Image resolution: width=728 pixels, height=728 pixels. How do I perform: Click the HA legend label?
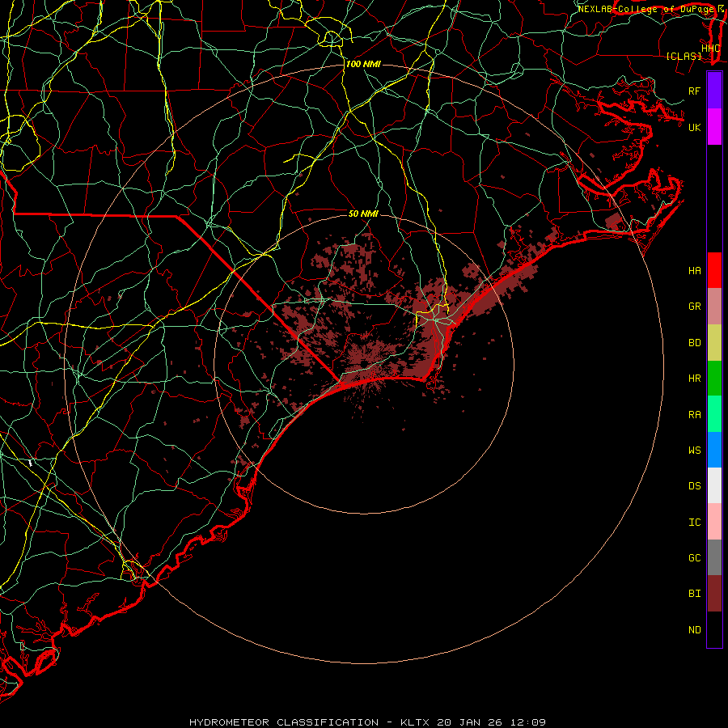pos(695,270)
